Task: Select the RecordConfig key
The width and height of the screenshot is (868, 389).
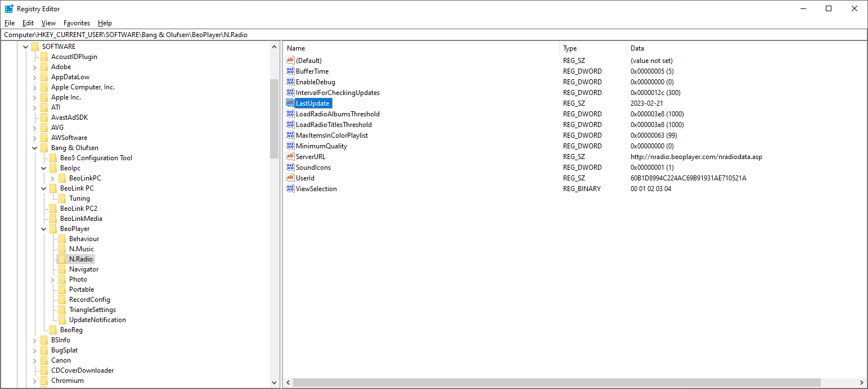Action: [89, 300]
